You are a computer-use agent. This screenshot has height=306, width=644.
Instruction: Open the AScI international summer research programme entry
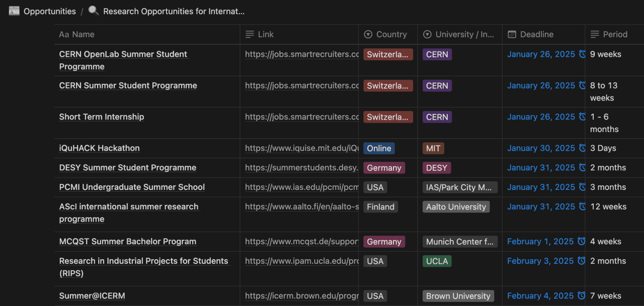(x=129, y=213)
